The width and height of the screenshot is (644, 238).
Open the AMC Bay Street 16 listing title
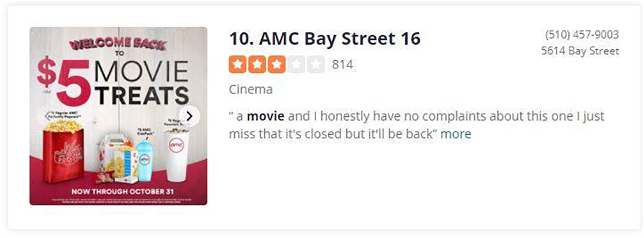click(324, 39)
